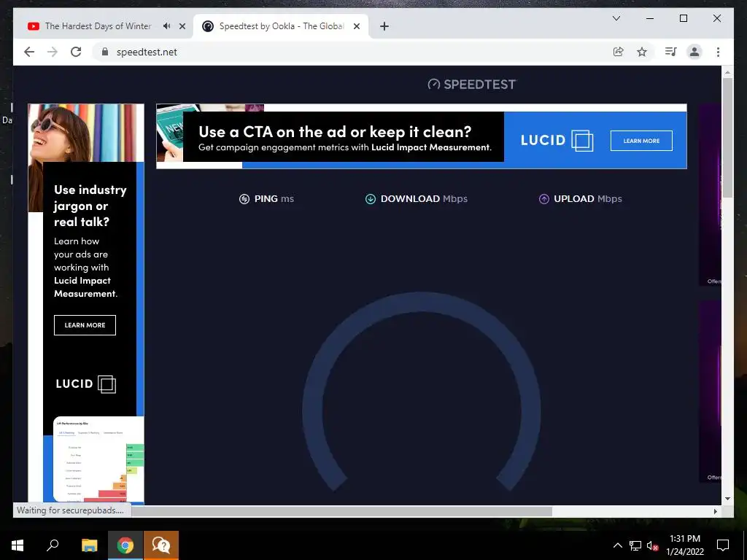Image resolution: width=747 pixels, height=560 pixels.
Task: Select the Speedtest by Ookla tab
Action: (281, 26)
